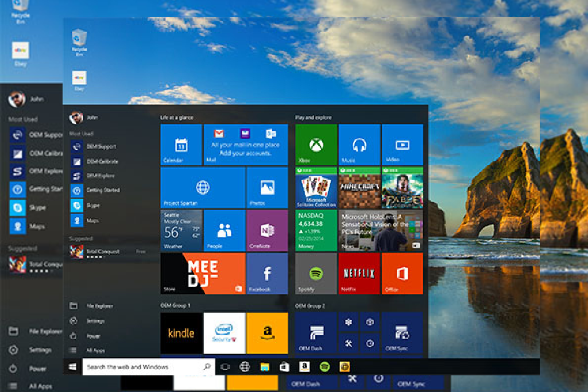588x392 pixels.
Task: Open the Calendar tile
Action: [181, 145]
